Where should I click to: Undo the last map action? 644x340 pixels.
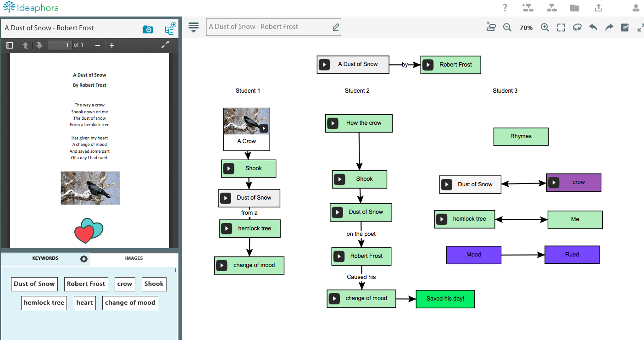pyautogui.click(x=593, y=28)
